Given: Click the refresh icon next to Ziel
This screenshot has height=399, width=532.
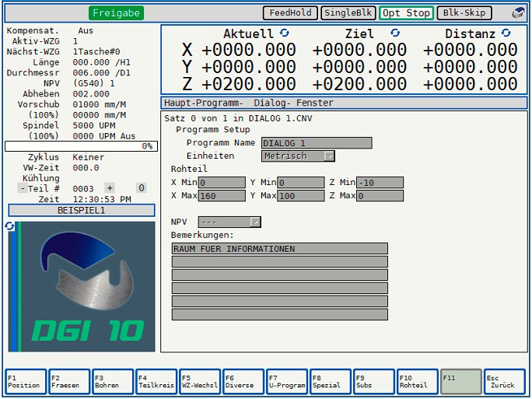Looking at the screenshot, I should 395,33.
